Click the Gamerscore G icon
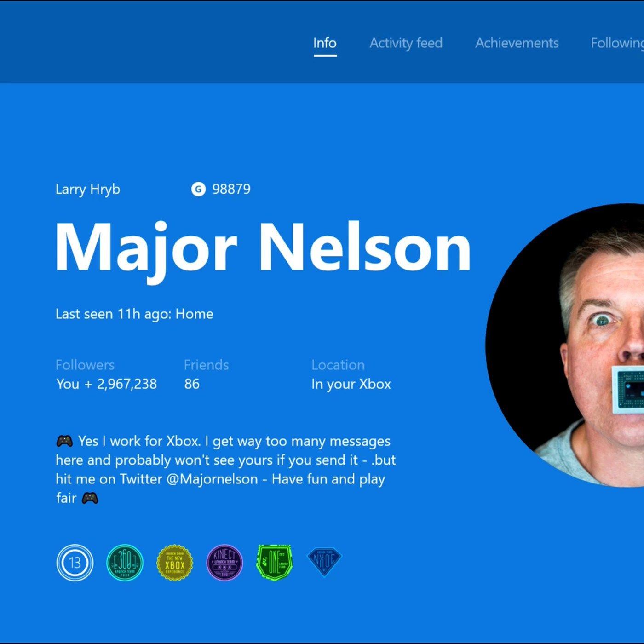644x644 pixels. [x=198, y=189]
